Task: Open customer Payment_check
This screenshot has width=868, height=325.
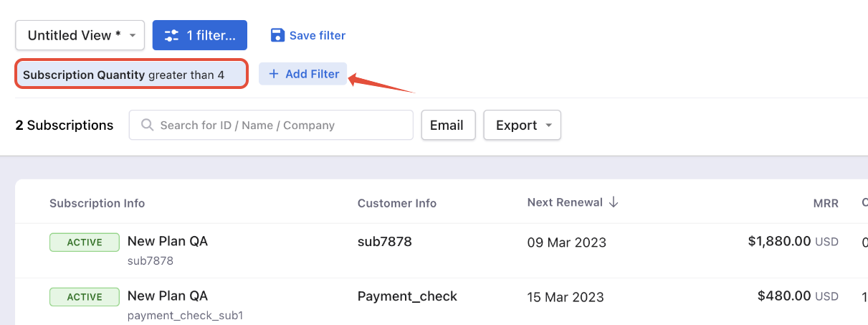Action: point(407,296)
